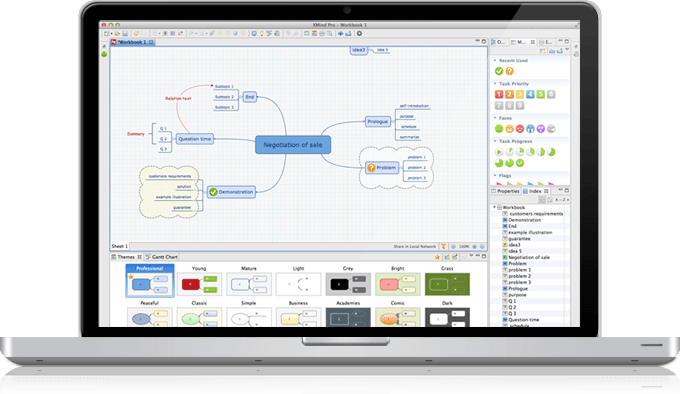The image size is (680, 394).
Task: Apply the Young theme thumbnail
Action: 199,284
